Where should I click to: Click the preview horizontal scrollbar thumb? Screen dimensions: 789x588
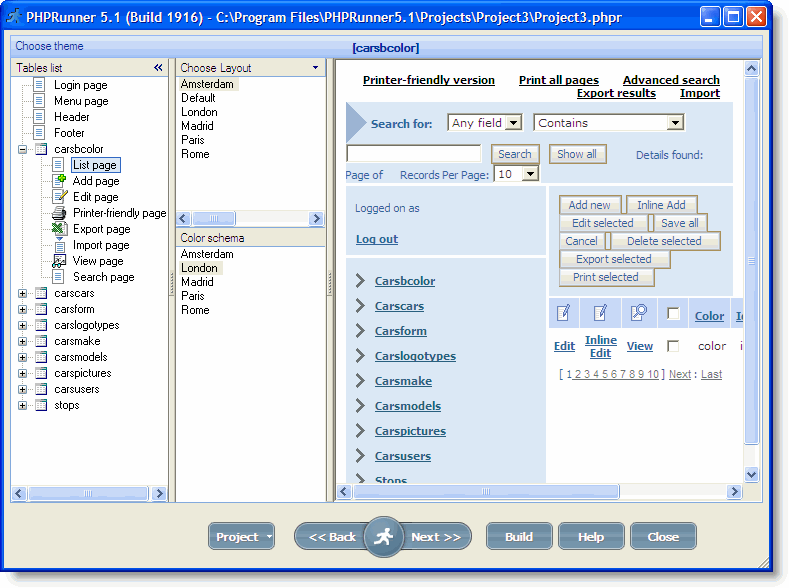tap(486, 491)
